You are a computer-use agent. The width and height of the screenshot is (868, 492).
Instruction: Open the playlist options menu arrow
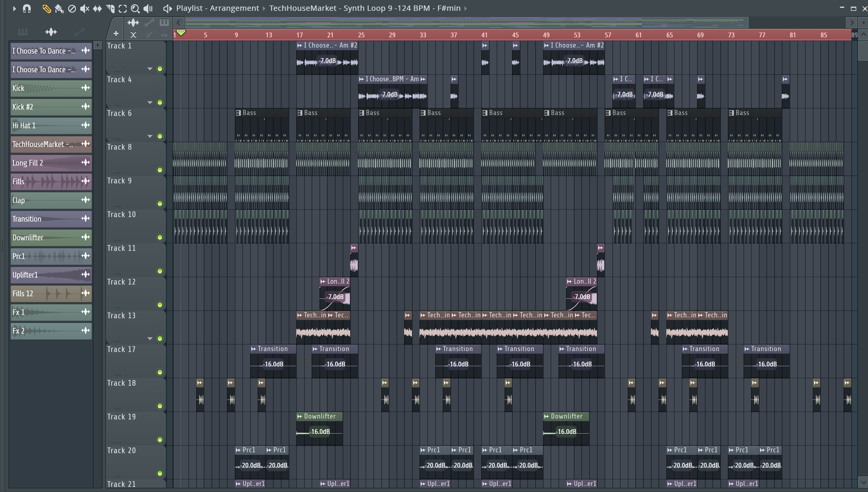point(14,8)
